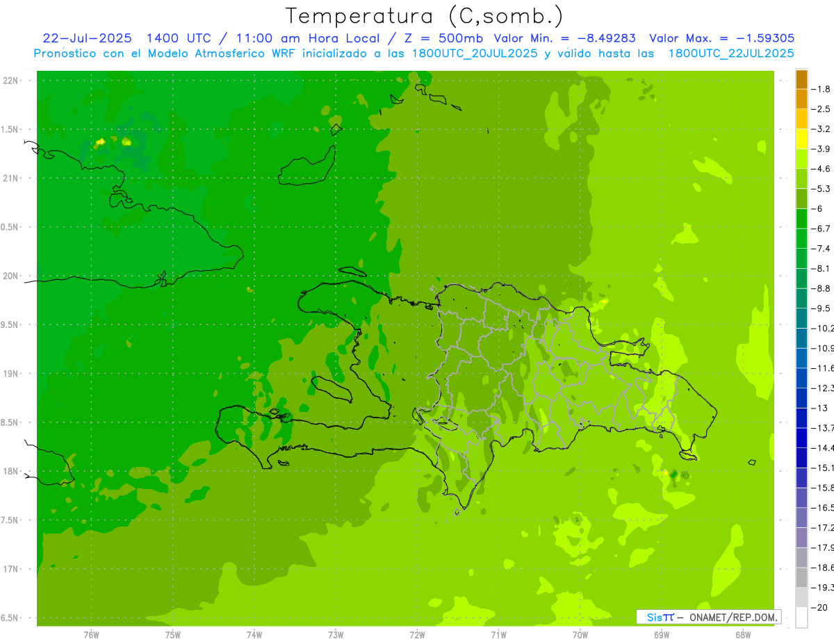Click the longitude label '73W'
Screen dimensions: 834x644
336,634
